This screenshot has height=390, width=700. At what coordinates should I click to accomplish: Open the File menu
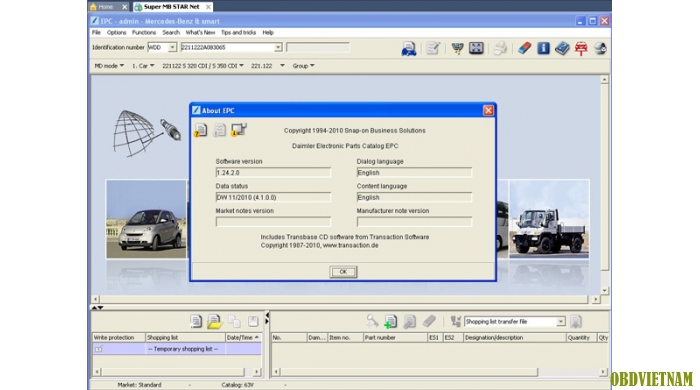pyautogui.click(x=96, y=33)
